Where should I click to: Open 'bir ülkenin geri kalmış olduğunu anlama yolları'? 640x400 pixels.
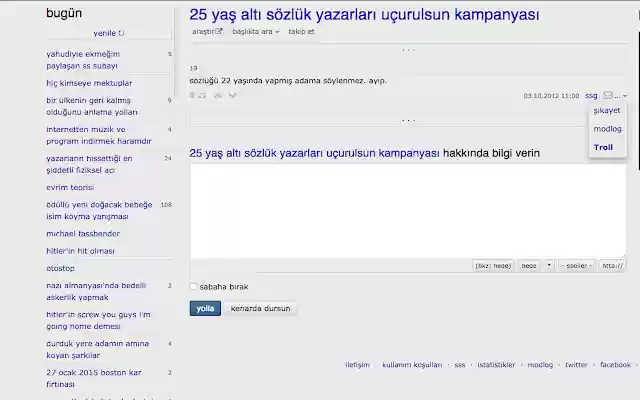[92, 106]
